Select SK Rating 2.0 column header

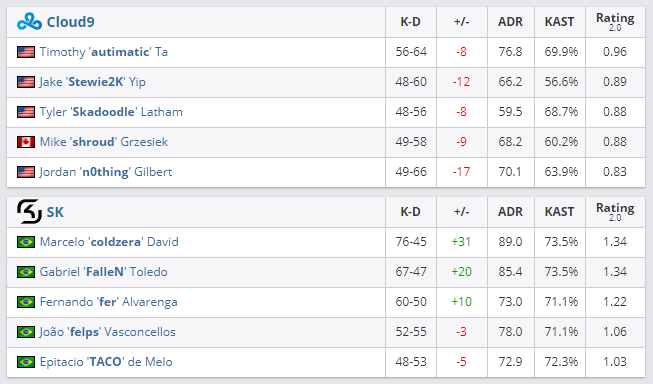pos(615,212)
